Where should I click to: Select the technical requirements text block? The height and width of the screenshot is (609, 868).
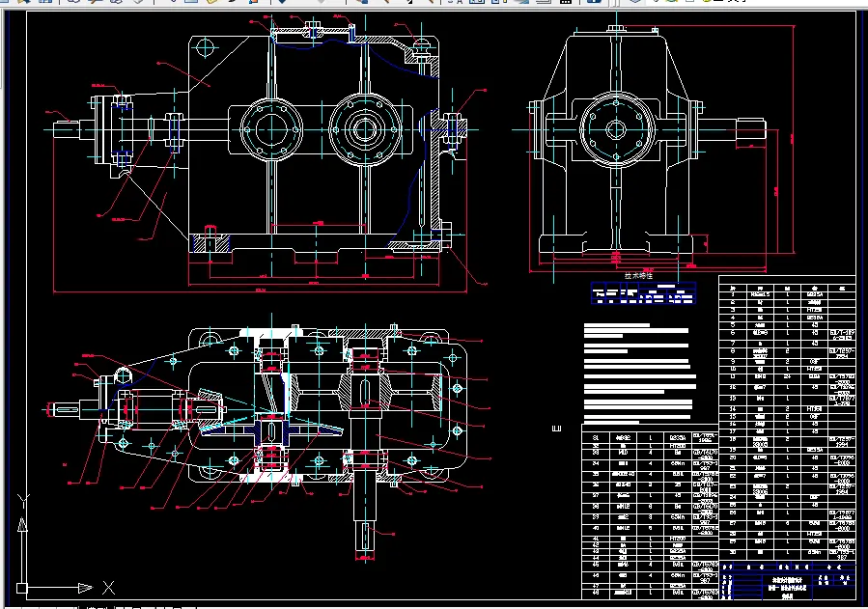[x=639, y=374]
